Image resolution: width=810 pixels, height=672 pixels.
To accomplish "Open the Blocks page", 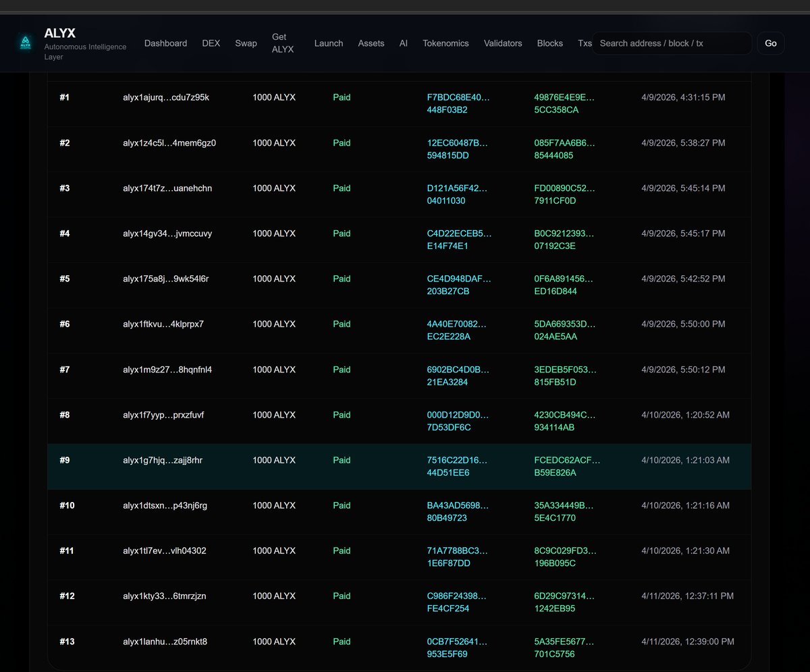I will pos(550,43).
